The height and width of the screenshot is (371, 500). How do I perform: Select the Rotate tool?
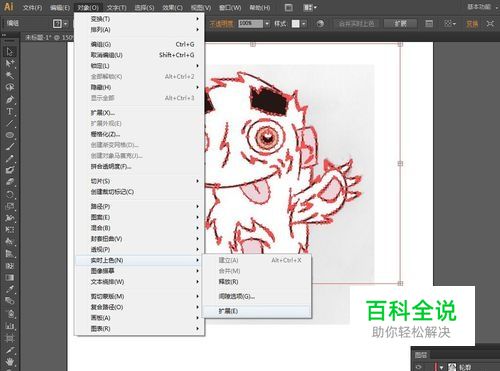10,194
